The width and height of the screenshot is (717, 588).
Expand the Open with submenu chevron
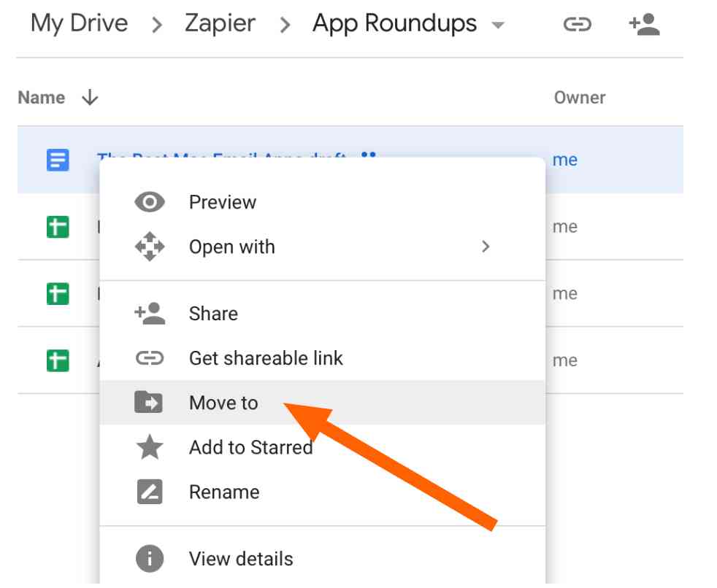tap(486, 247)
